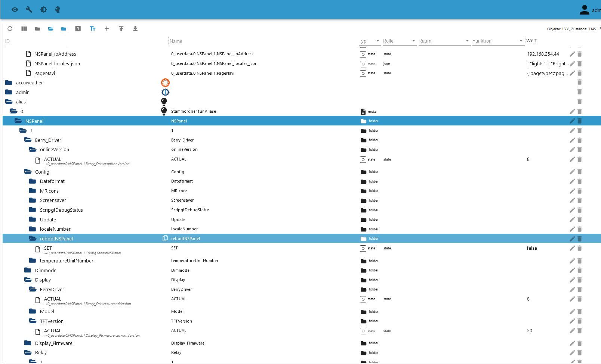Click the head profile icon in header
The width and height of the screenshot is (601, 364).
(58, 10)
